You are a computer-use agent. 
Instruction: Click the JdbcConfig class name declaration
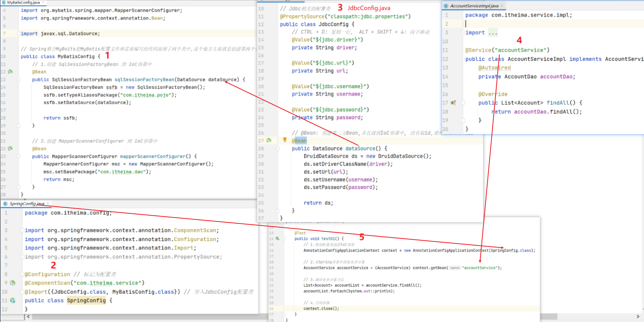coord(334,24)
